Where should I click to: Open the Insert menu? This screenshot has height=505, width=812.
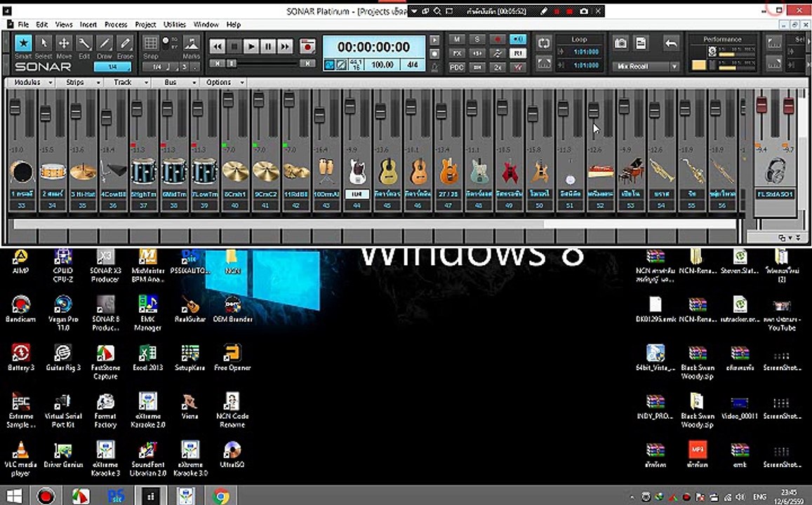88,25
